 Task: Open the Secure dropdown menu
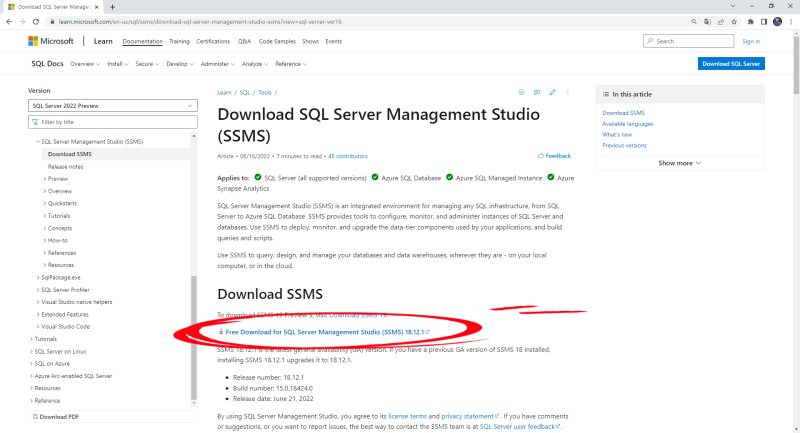147,64
